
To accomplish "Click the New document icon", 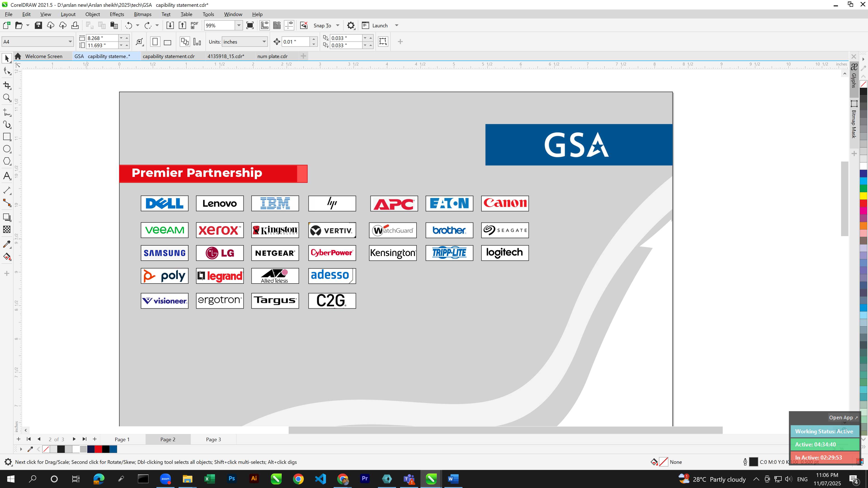I will pos(6,26).
